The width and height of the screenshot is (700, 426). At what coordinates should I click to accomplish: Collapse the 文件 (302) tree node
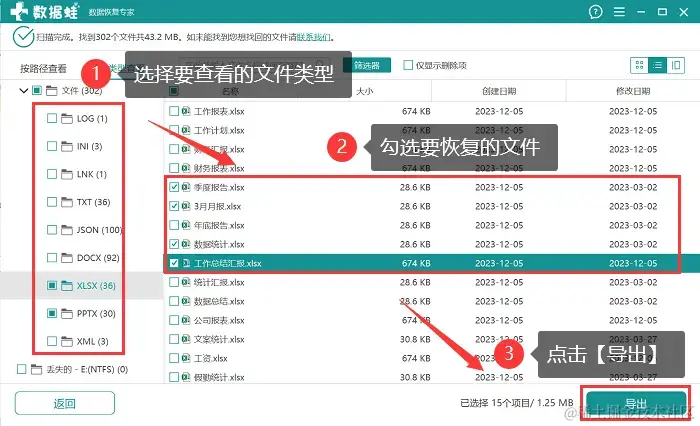click(24, 91)
